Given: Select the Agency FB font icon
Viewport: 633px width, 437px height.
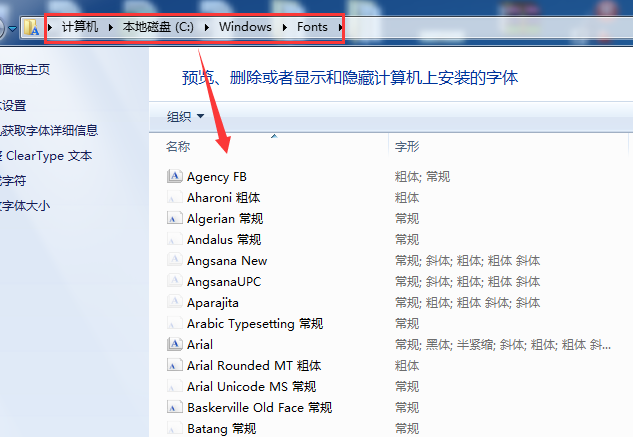Looking at the screenshot, I should [174, 176].
